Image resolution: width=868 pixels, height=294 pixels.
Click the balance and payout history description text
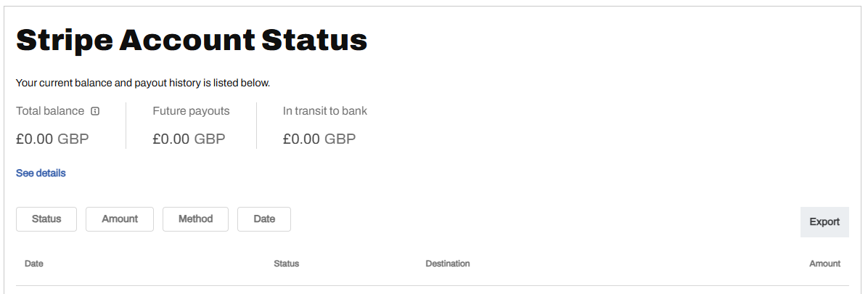pyautogui.click(x=143, y=83)
